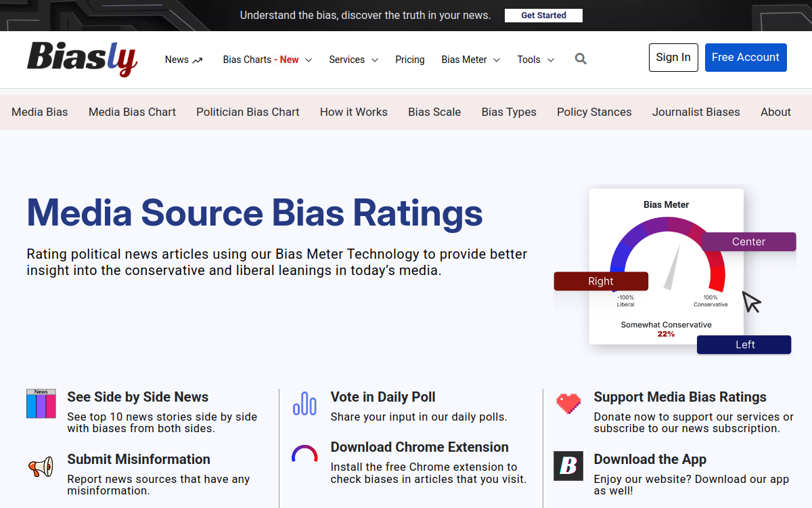Open the About tab
The height and width of the screenshot is (508, 812).
775,112
